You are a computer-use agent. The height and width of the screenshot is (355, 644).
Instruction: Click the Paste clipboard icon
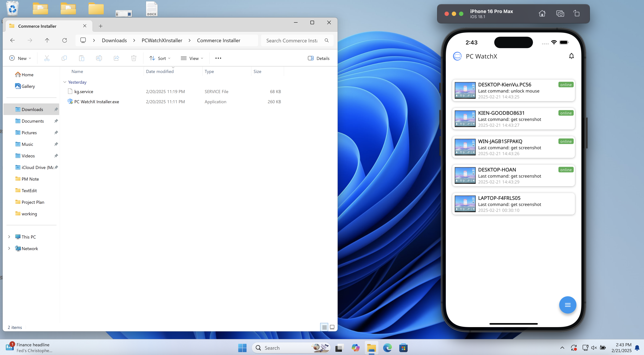[x=81, y=58]
